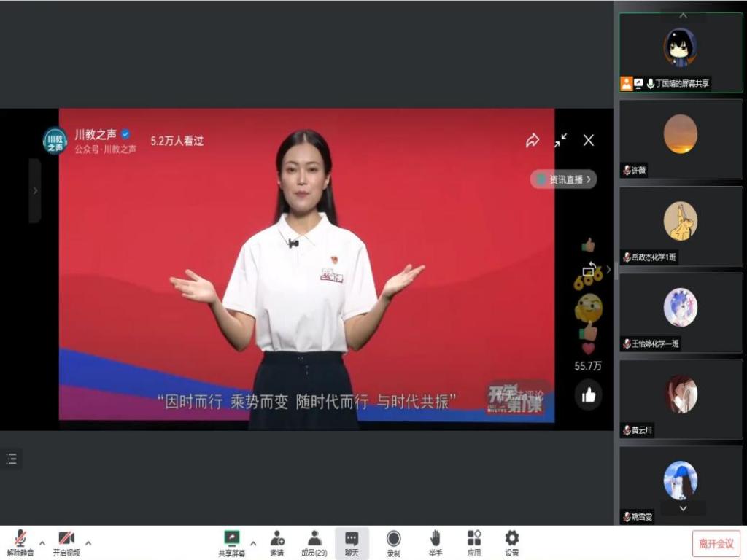Viewport: 747px width, 560px height.
Task: Turn on camera with 开启视频
Action: (x=66, y=542)
